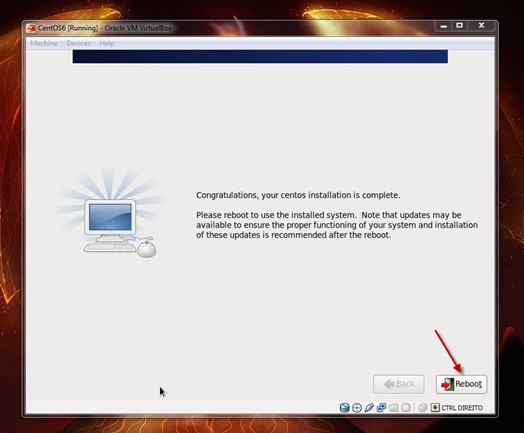Click the network adapters status icon
524x433 pixels.
tap(381, 408)
